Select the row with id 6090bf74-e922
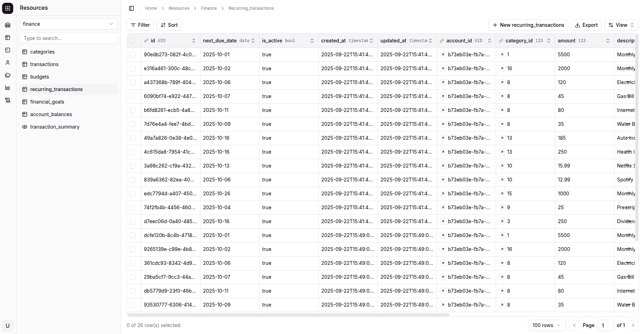This screenshot has height=334, width=644. (x=133, y=96)
